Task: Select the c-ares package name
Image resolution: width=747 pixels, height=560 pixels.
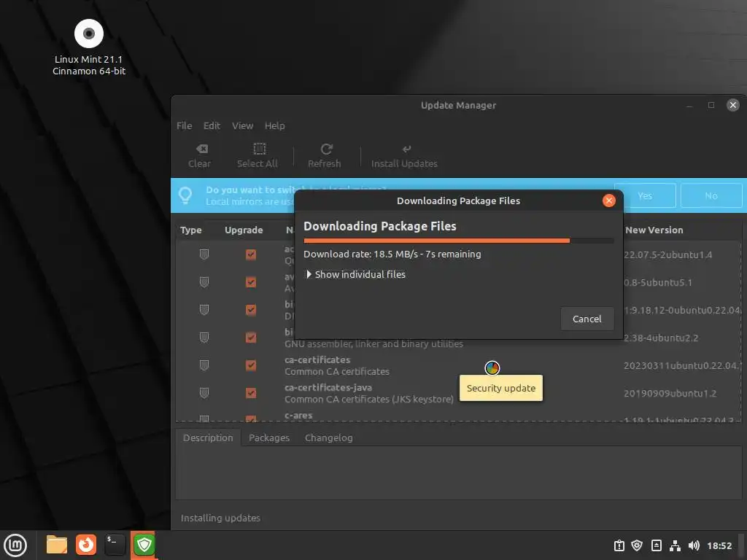Action: point(298,415)
